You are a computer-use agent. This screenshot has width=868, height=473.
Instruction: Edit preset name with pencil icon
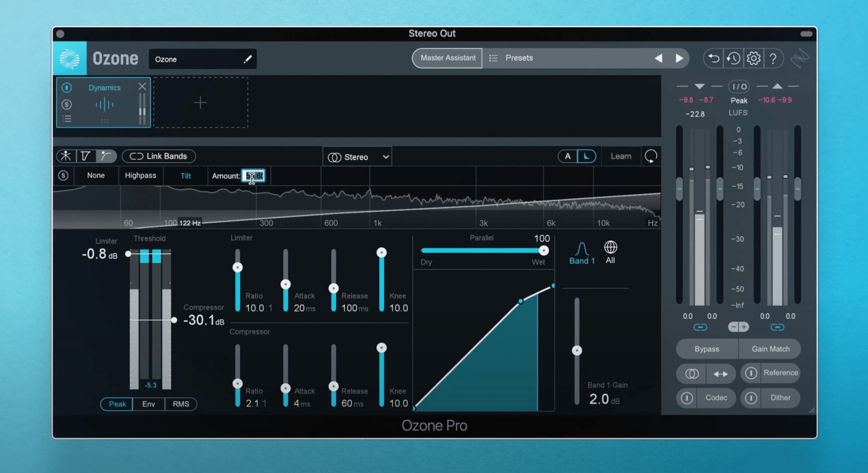click(248, 59)
